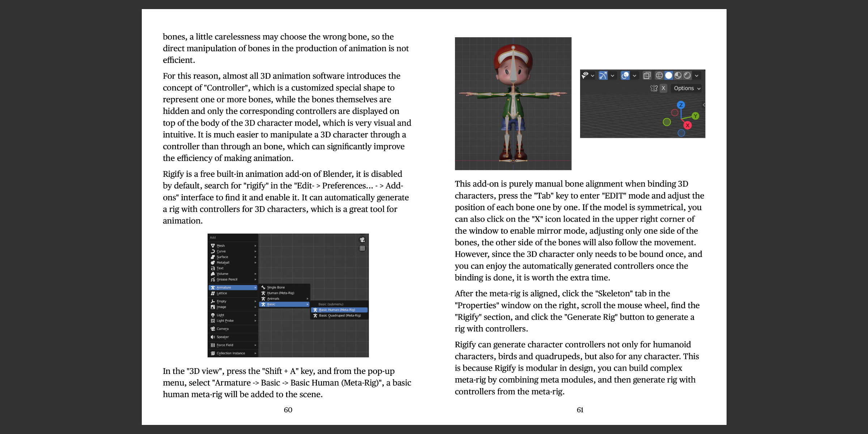
Task: Open the overlays dropdown arrow
Action: point(634,76)
